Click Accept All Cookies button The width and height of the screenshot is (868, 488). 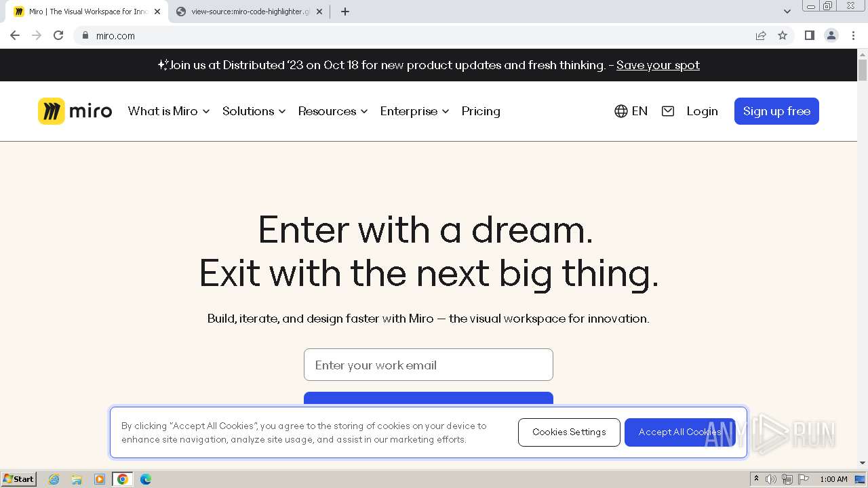[680, 432]
